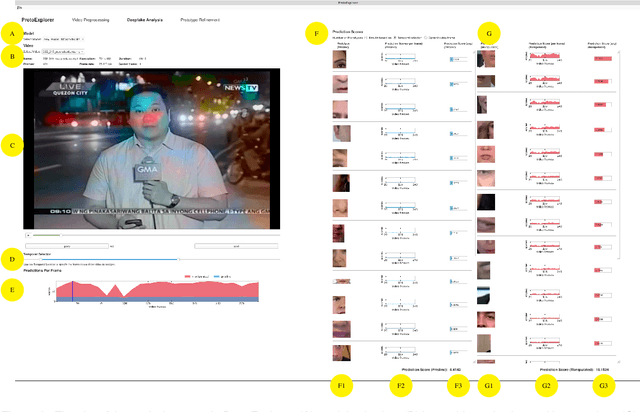Click the red manipulated legend swatch in chart
The width and height of the screenshot is (640, 412).
(187, 276)
